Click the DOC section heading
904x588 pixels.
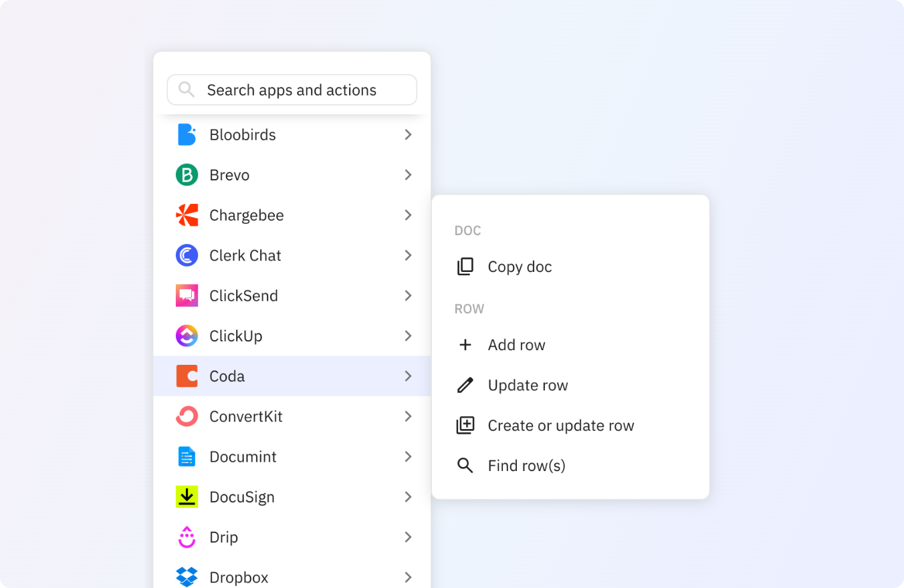coord(467,231)
